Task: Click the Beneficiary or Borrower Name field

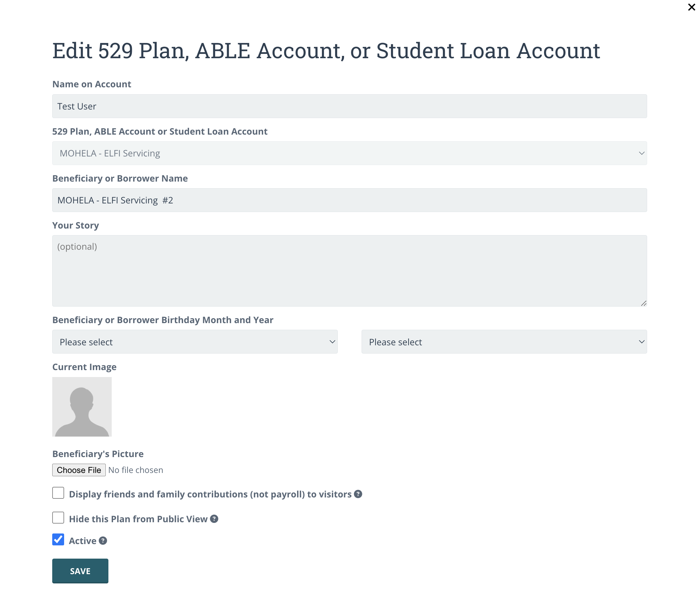Action: (x=349, y=200)
